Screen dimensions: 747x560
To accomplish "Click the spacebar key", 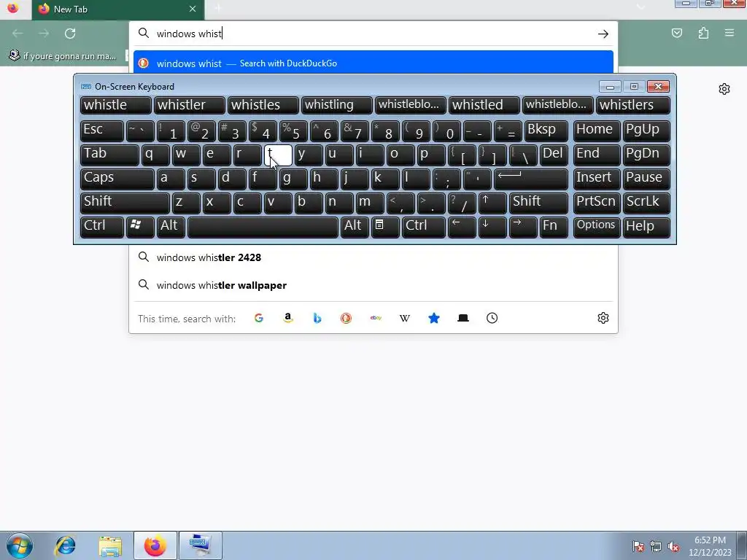I will [x=263, y=227].
